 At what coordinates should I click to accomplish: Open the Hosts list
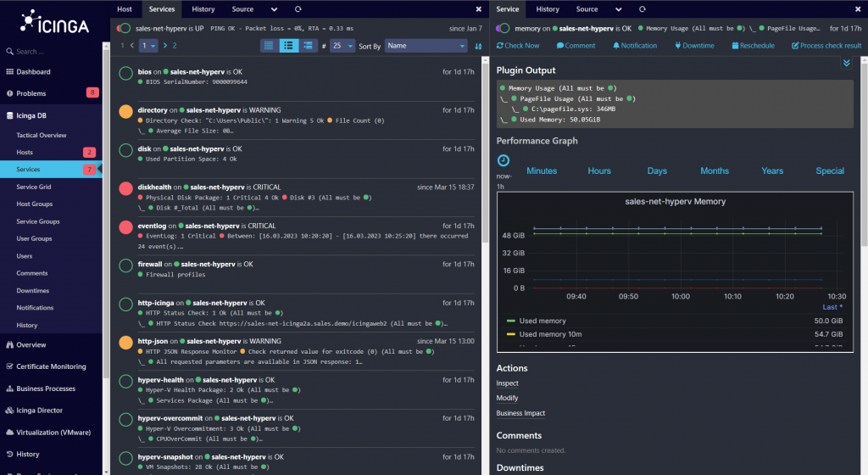tap(25, 152)
